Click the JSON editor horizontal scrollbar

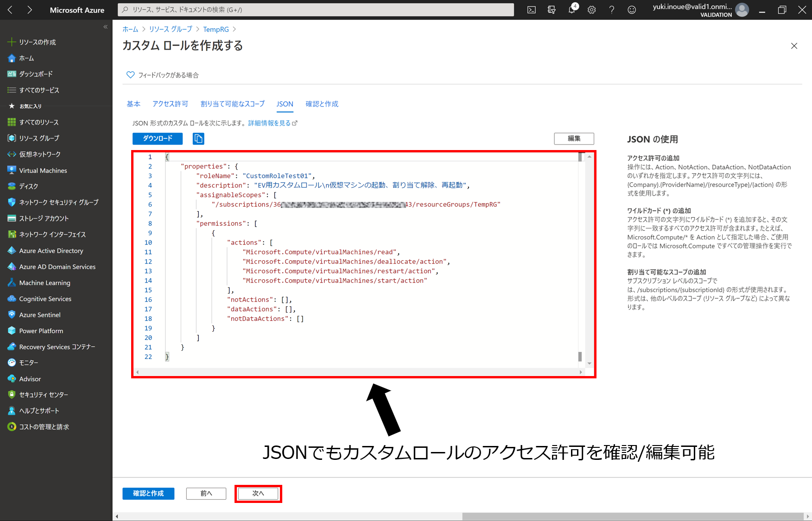coord(359,372)
